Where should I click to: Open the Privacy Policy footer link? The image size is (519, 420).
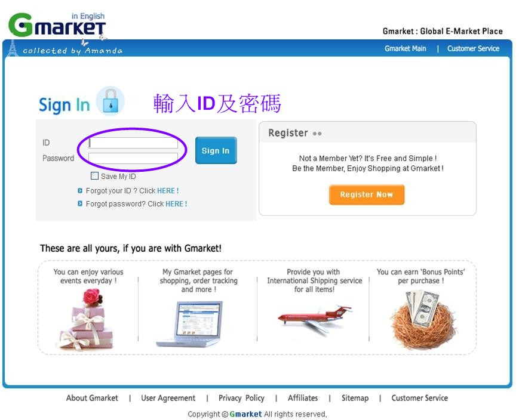click(x=241, y=398)
